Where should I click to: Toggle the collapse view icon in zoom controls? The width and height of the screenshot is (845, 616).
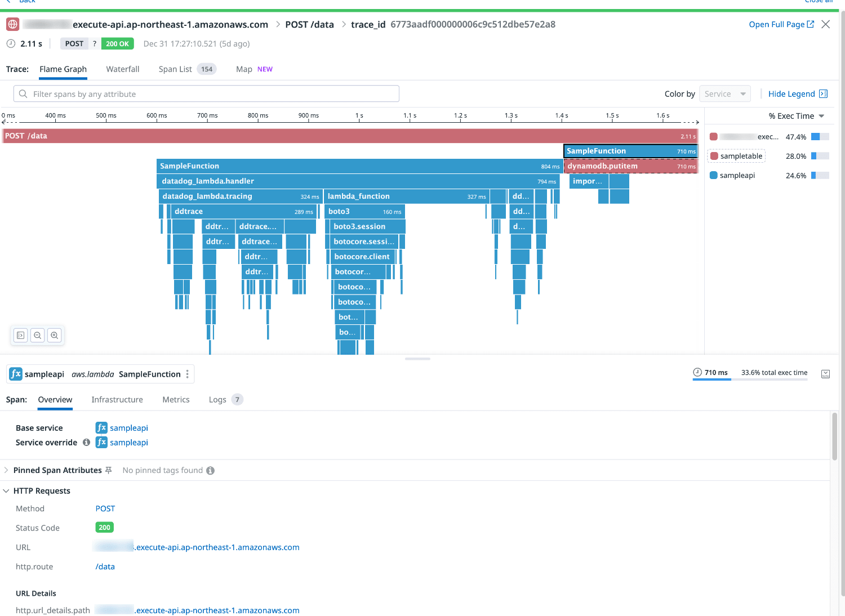[x=21, y=336]
